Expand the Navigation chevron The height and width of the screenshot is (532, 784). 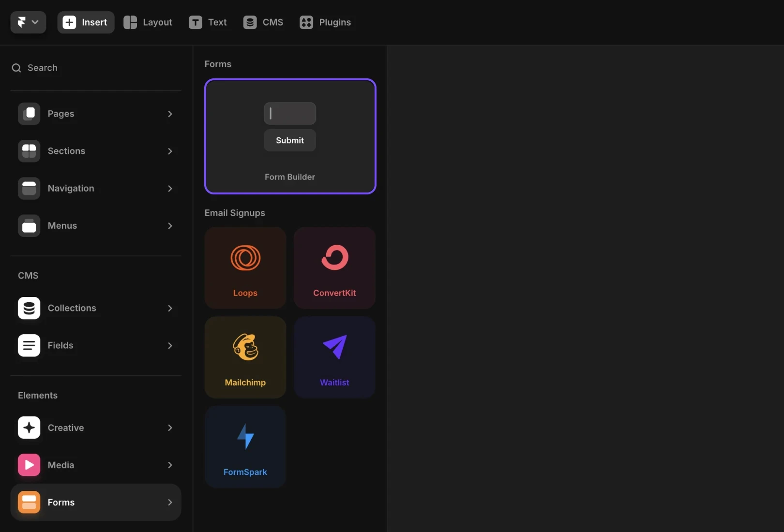[x=170, y=188]
